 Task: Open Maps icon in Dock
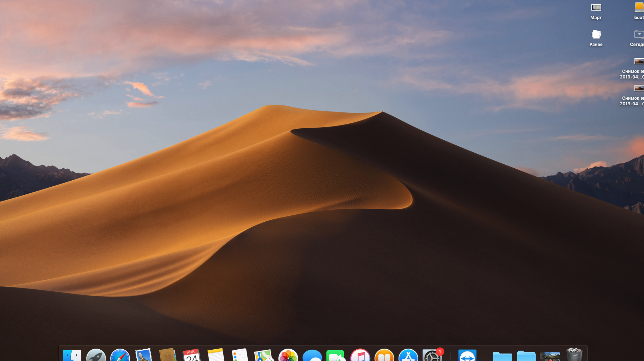[264, 355]
